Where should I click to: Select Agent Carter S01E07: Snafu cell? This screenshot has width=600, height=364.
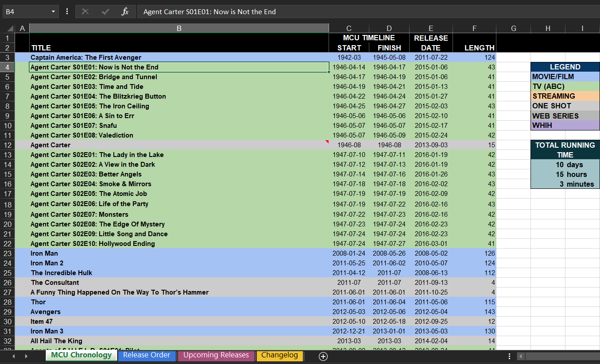pos(179,125)
